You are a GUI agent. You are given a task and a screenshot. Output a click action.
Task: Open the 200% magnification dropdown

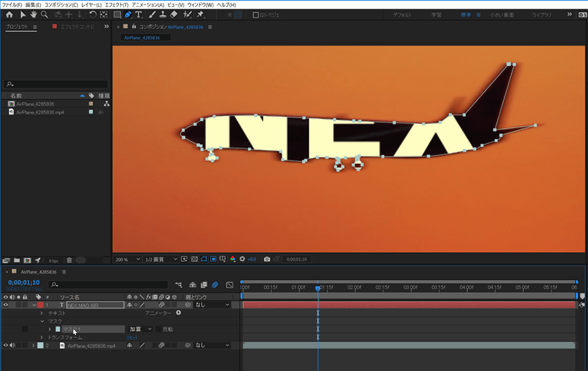[x=128, y=259]
